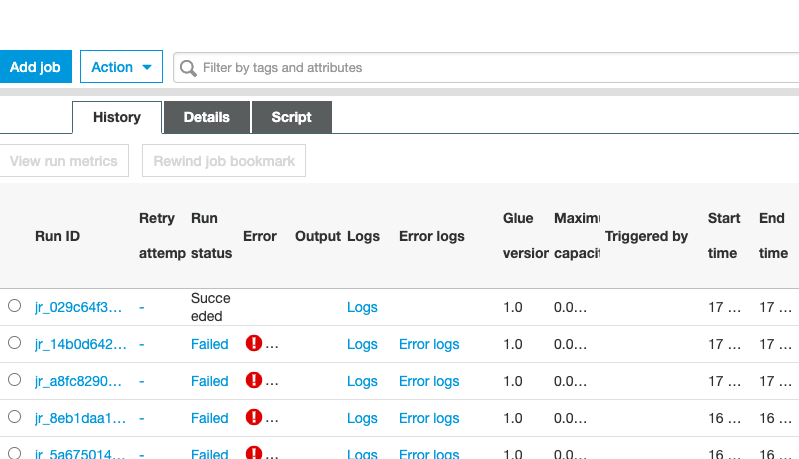This screenshot has height=459, width=799.
Task: Open the History tab
Action: click(117, 117)
